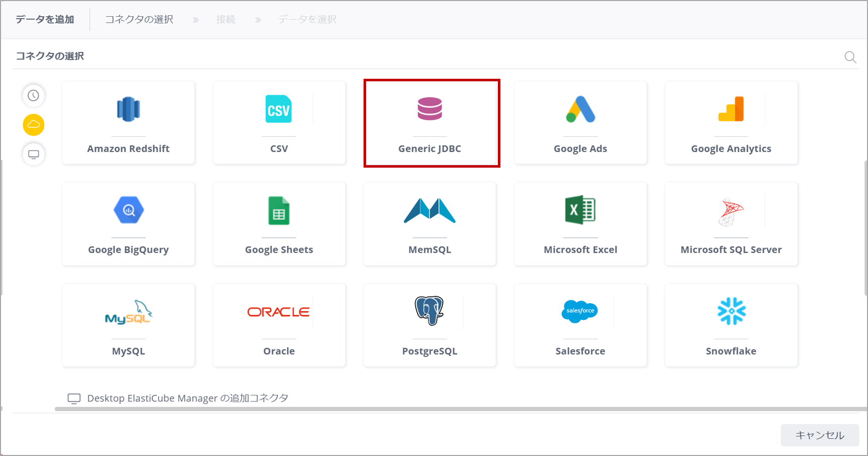
Task: Click the monitor icon beside Desktop ElastiCube Manager
Action: 74,398
